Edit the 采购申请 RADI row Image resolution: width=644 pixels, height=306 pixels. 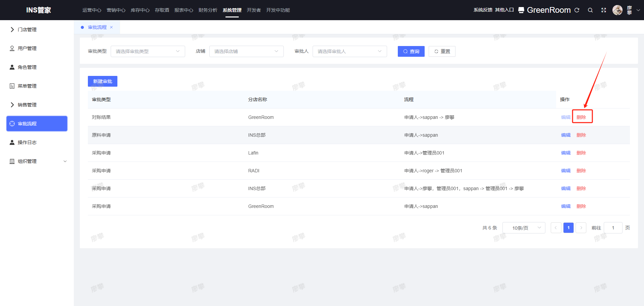(x=566, y=171)
